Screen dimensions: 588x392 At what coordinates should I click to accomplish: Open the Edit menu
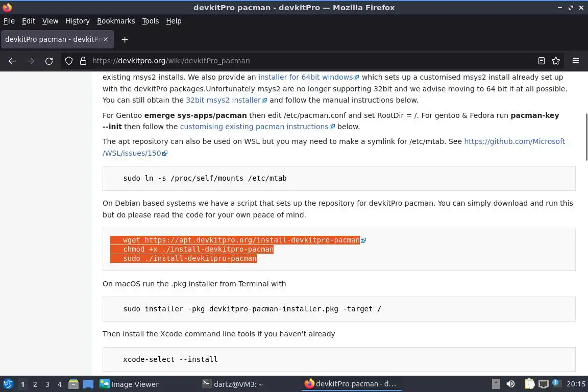[x=29, y=21]
